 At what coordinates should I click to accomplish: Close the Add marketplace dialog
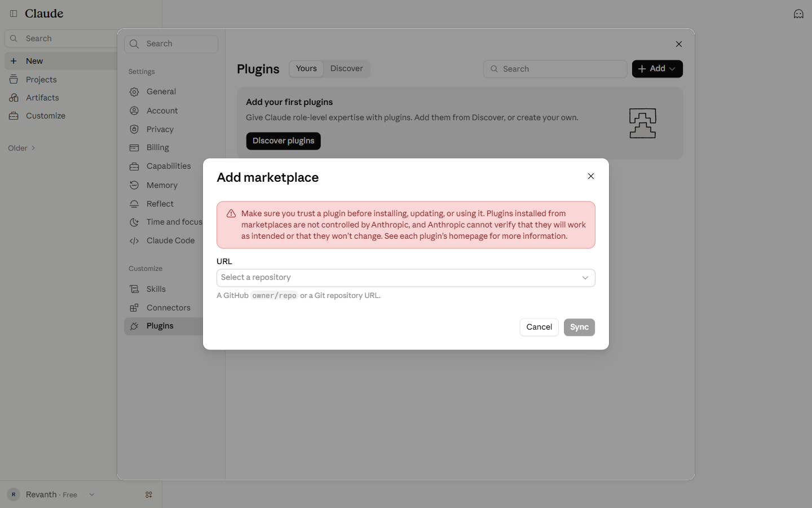(x=591, y=176)
